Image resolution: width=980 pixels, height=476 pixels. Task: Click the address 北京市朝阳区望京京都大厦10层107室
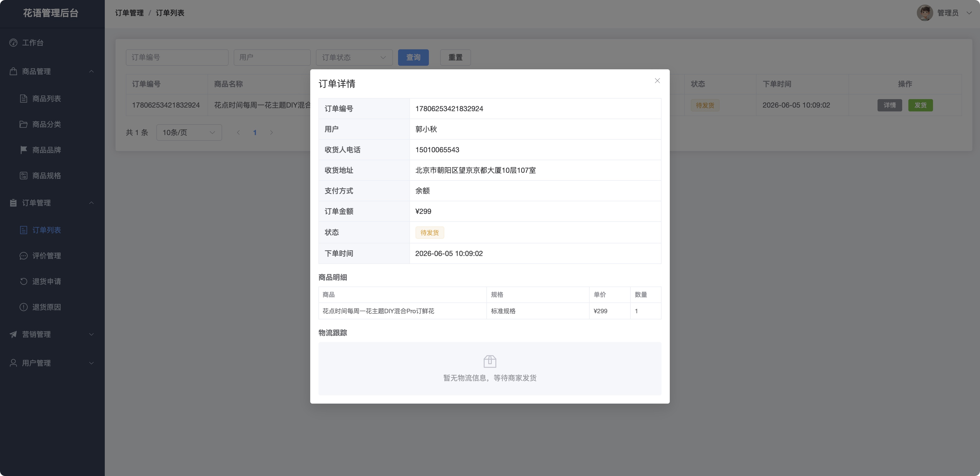coord(475,170)
